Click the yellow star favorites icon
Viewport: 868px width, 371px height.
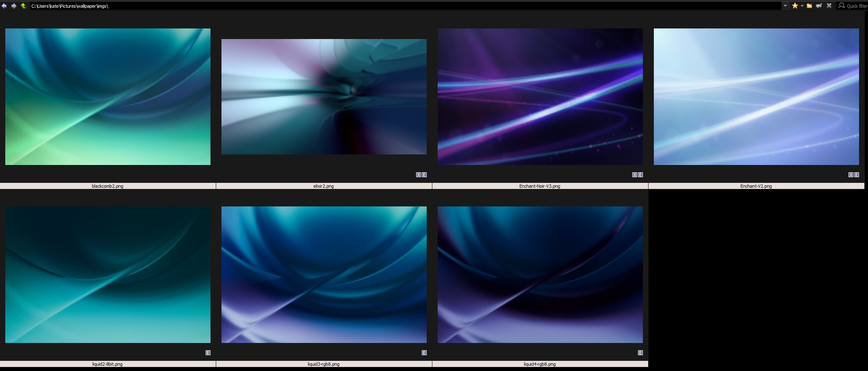pos(795,6)
